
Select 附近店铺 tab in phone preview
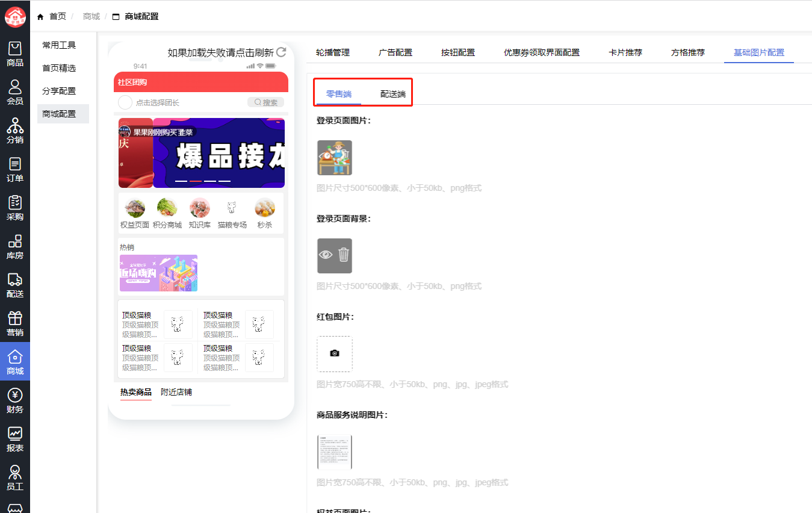tap(176, 392)
